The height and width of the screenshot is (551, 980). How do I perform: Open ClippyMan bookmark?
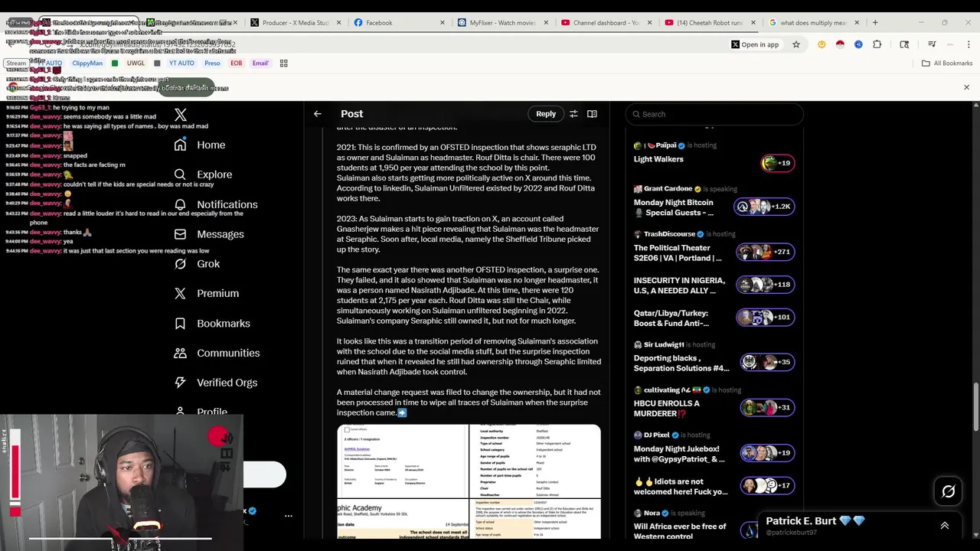click(x=87, y=64)
